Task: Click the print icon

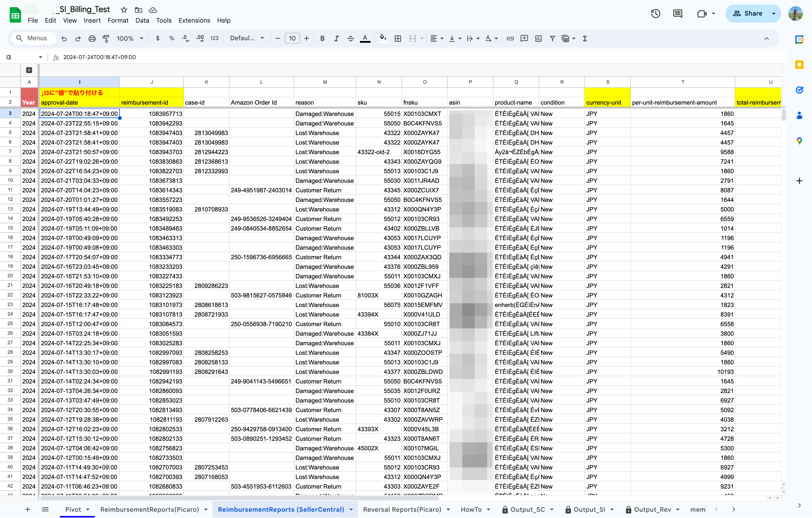Action: click(92, 38)
